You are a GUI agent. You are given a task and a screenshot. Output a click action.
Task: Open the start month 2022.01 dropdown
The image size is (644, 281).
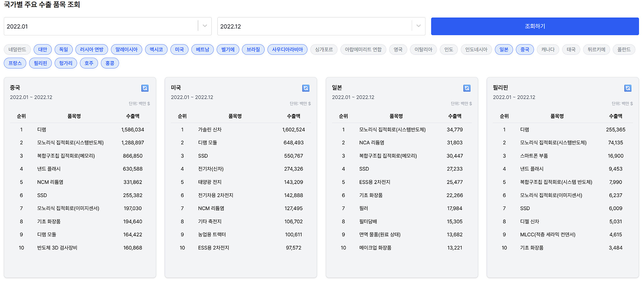101,26
